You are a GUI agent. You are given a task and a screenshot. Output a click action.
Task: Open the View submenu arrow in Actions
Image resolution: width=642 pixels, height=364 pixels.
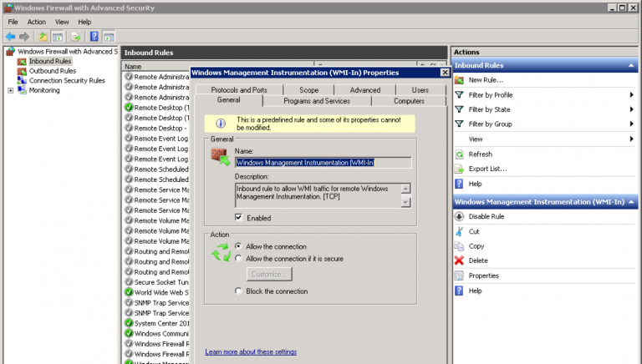pyautogui.click(x=632, y=139)
